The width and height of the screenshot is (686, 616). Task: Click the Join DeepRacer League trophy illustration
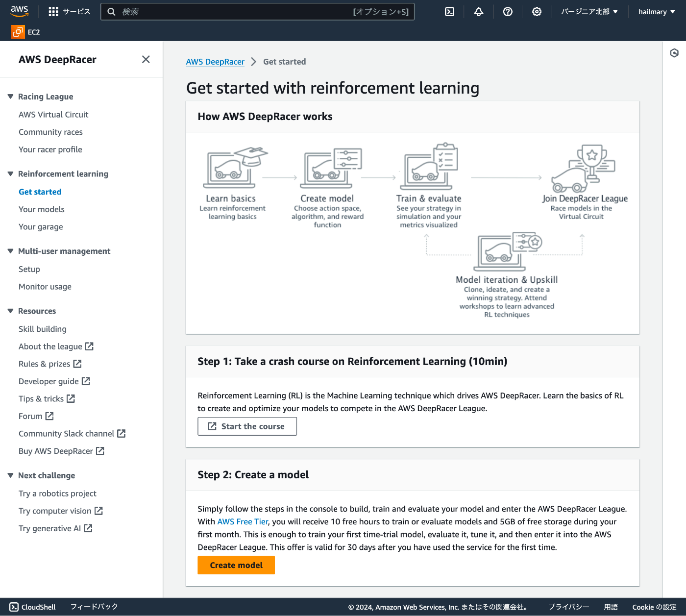pos(583,168)
